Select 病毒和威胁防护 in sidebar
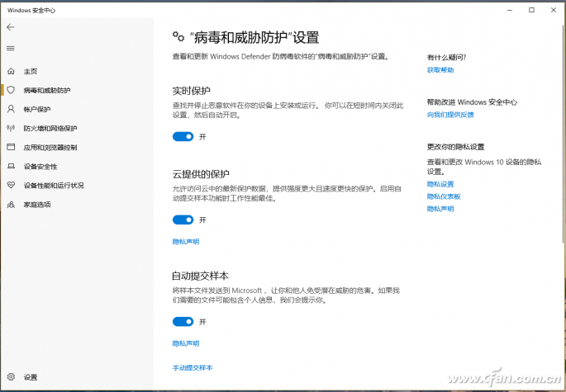This screenshot has height=392, width=566. pos(47,90)
